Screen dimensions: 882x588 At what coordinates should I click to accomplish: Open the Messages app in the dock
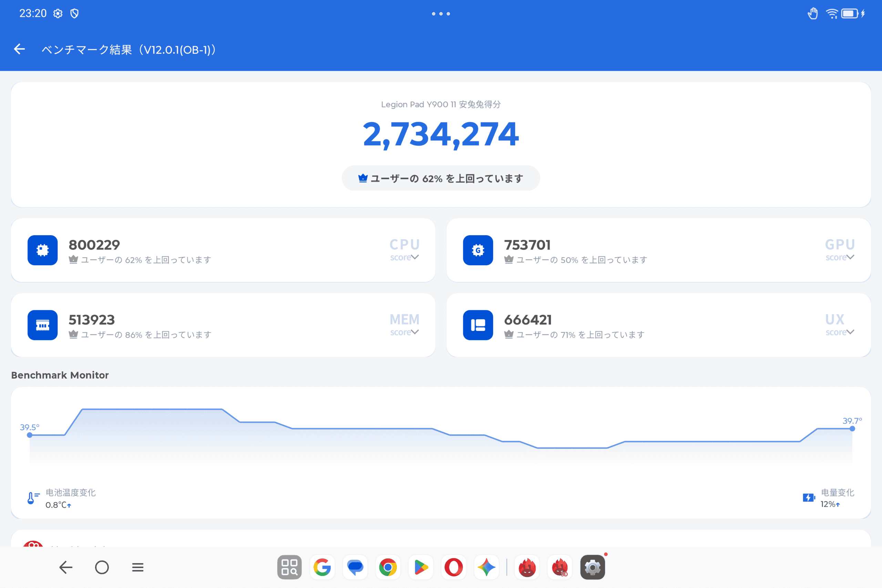[355, 567]
